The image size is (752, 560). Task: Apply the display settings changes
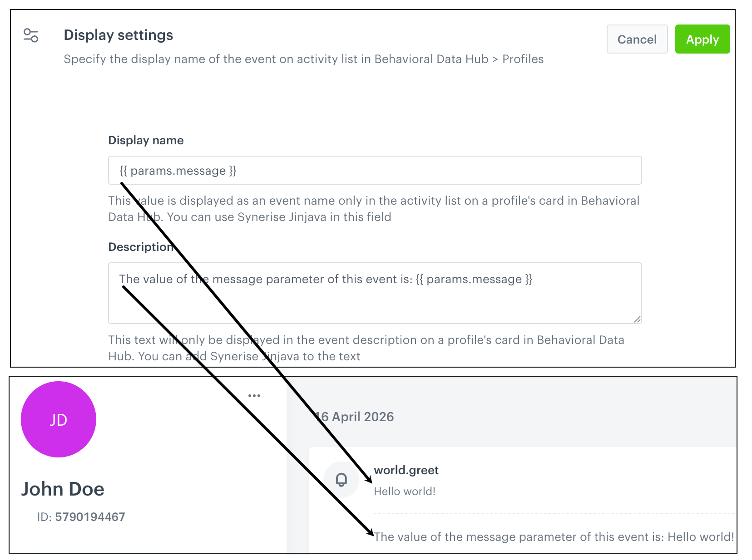pos(702,39)
